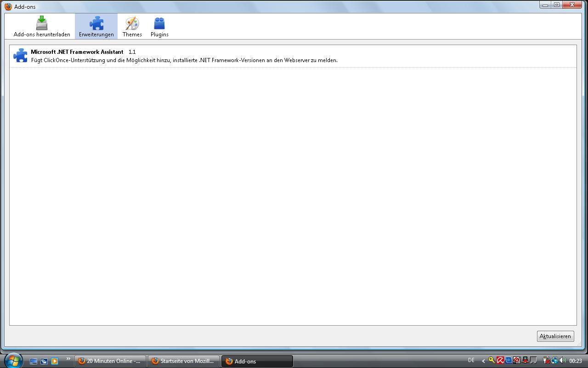Click the gray monitor tray icon
This screenshot has height=368, width=588.
pos(533,361)
